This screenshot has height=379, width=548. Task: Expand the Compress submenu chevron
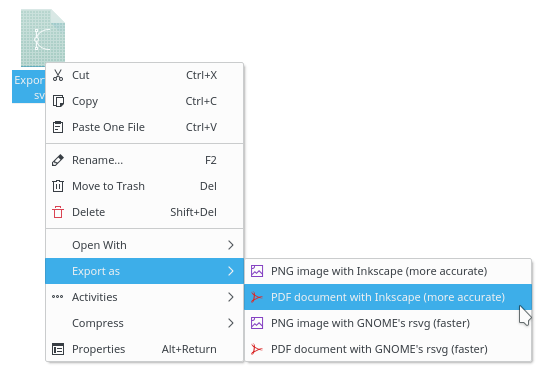pos(231,323)
